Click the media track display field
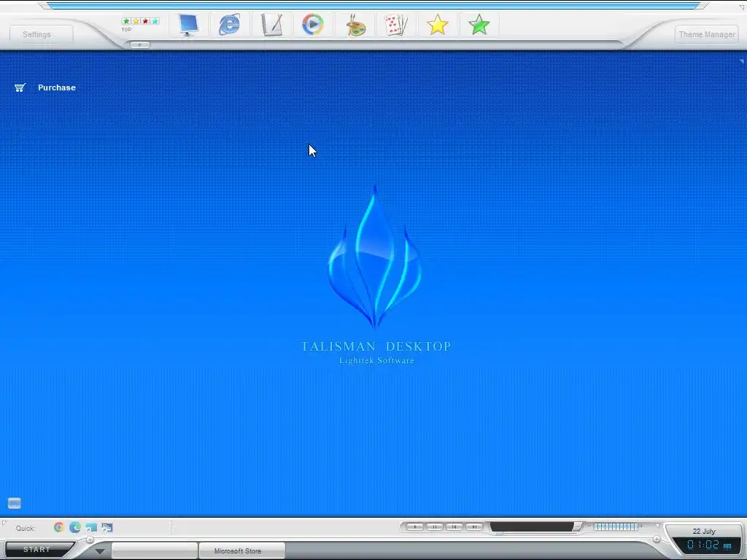This screenshot has height=560, width=747. (531, 526)
